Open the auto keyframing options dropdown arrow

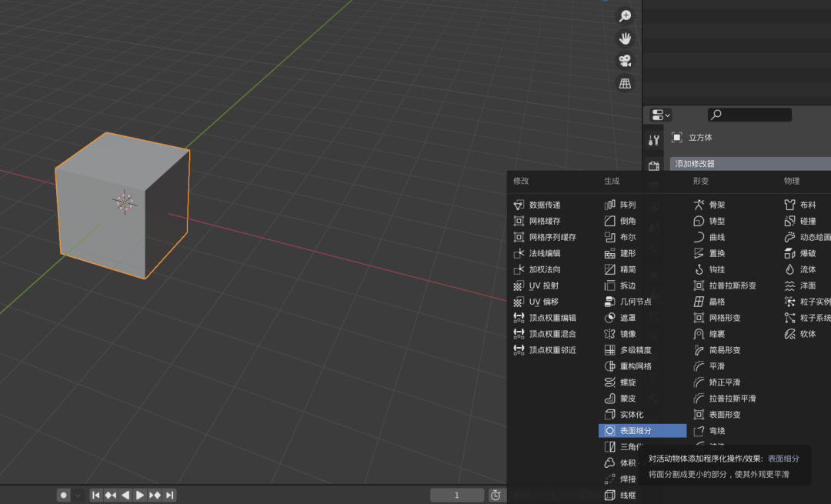tap(78, 495)
